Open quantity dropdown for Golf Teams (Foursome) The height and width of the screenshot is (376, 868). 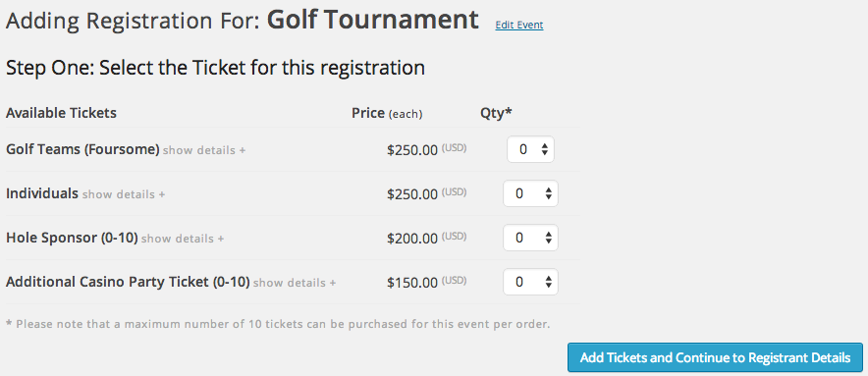[531, 149]
